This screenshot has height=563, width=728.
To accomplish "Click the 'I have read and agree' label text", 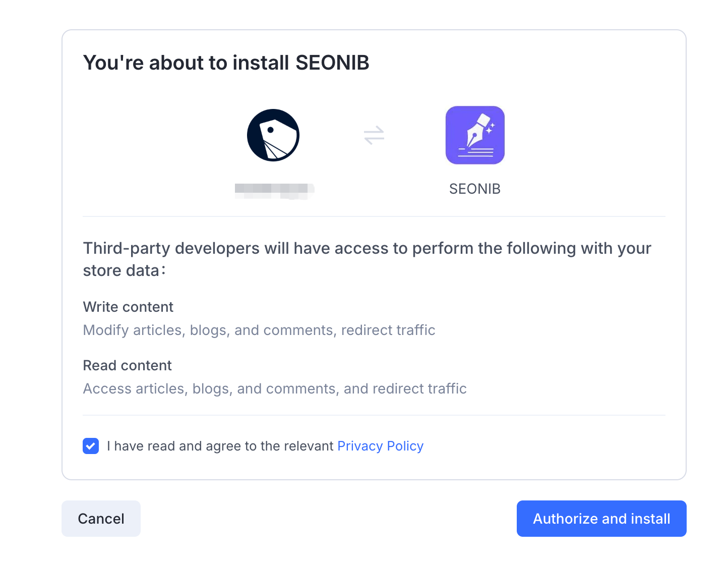I will tap(220, 446).
